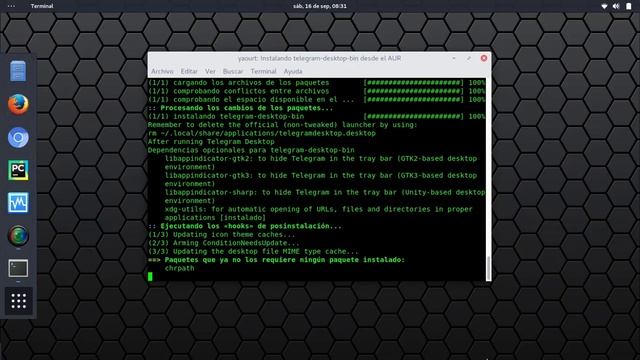Click '(1/1) cargando los archivos' line

(238, 83)
